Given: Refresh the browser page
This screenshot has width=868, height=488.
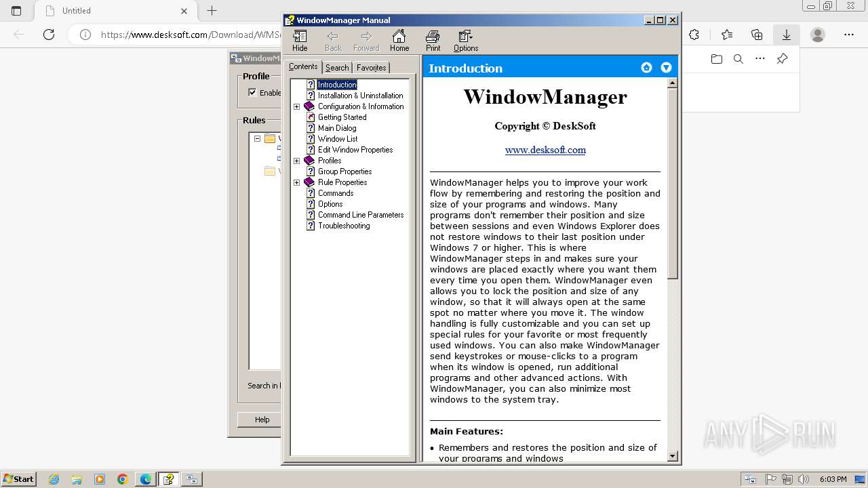Looking at the screenshot, I should pyautogui.click(x=49, y=35).
